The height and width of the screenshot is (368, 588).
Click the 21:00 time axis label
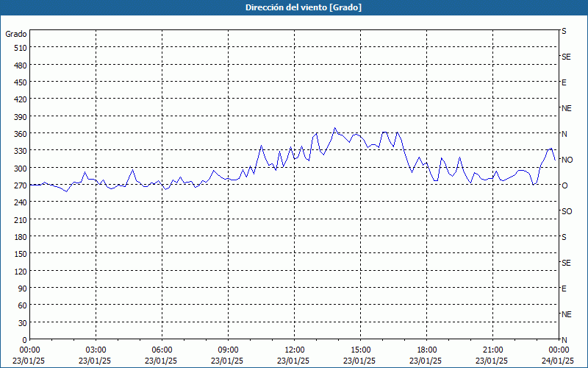click(x=492, y=350)
